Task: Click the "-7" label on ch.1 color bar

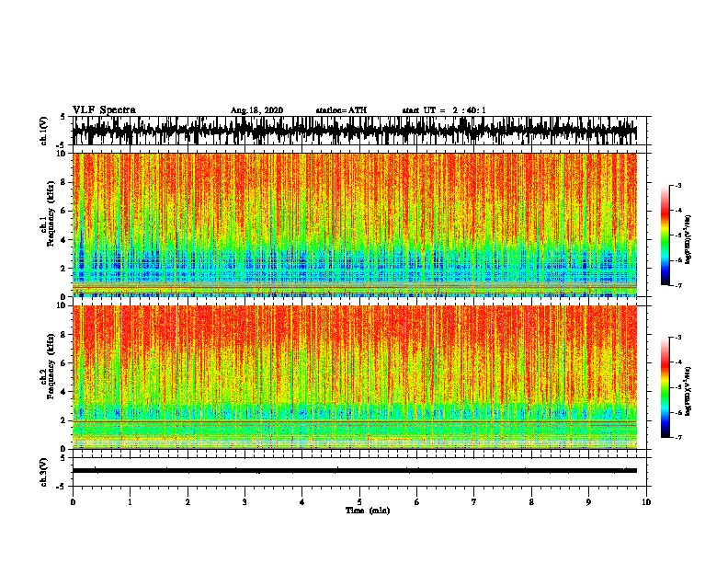Action: [677, 285]
